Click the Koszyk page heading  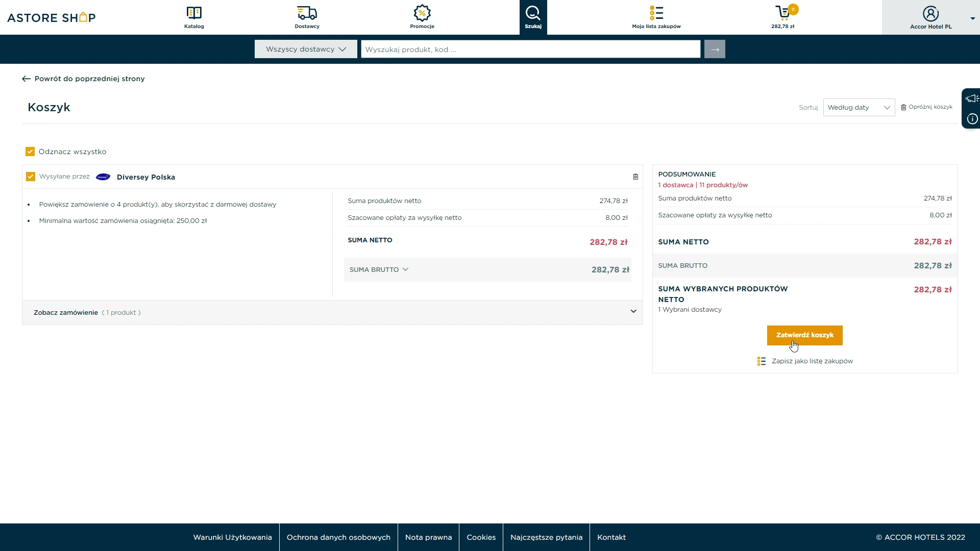[x=49, y=107]
